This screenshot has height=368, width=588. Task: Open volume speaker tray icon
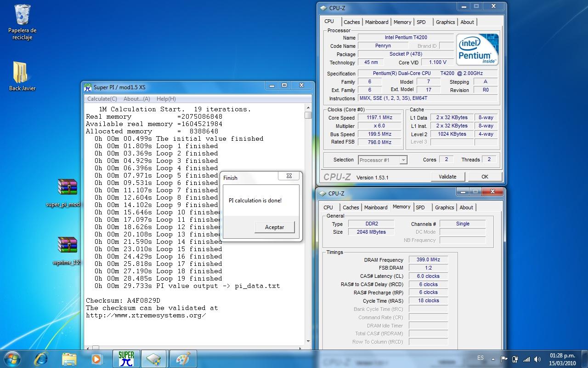[537, 359]
